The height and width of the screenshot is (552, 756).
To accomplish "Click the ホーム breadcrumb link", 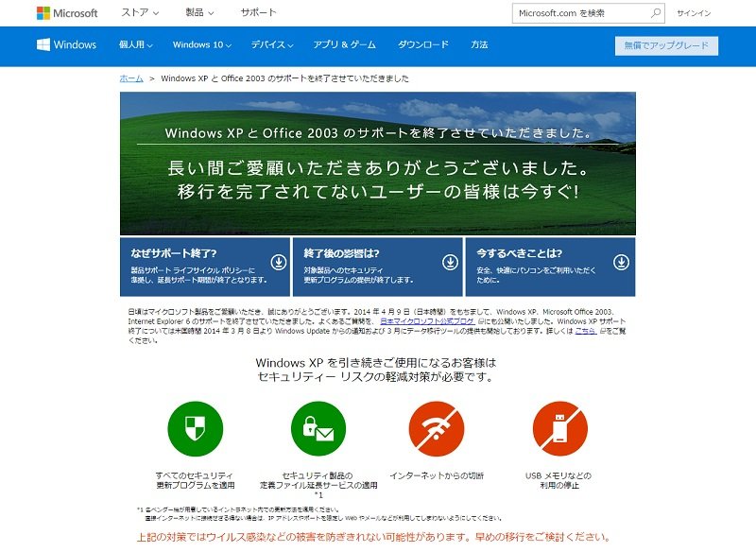I will click(x=131, y=78).
